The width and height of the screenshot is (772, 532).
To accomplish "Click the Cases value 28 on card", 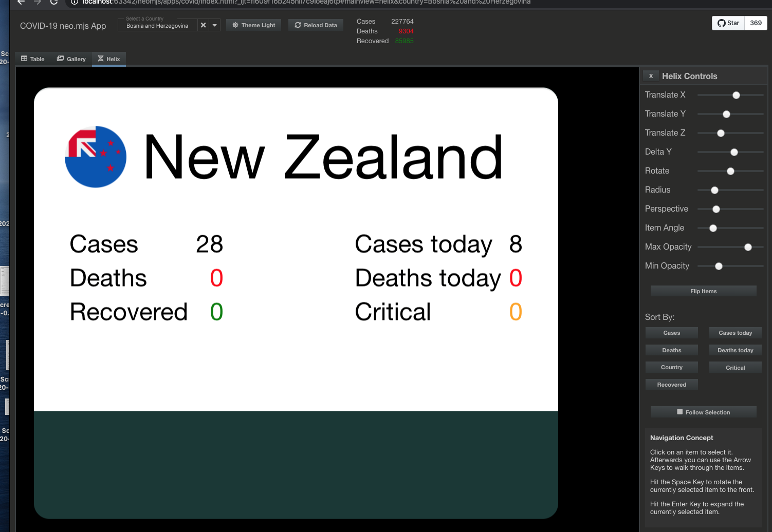I will (209, 244).
